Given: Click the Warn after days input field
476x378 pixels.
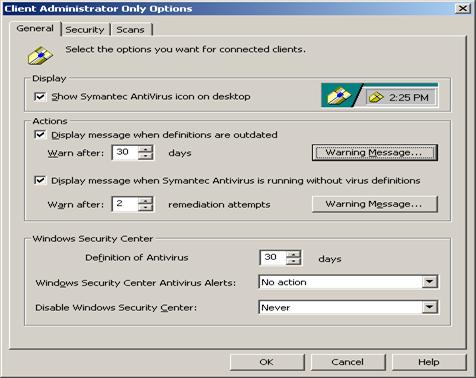Looking at the screenshot, I should point(125,152).
